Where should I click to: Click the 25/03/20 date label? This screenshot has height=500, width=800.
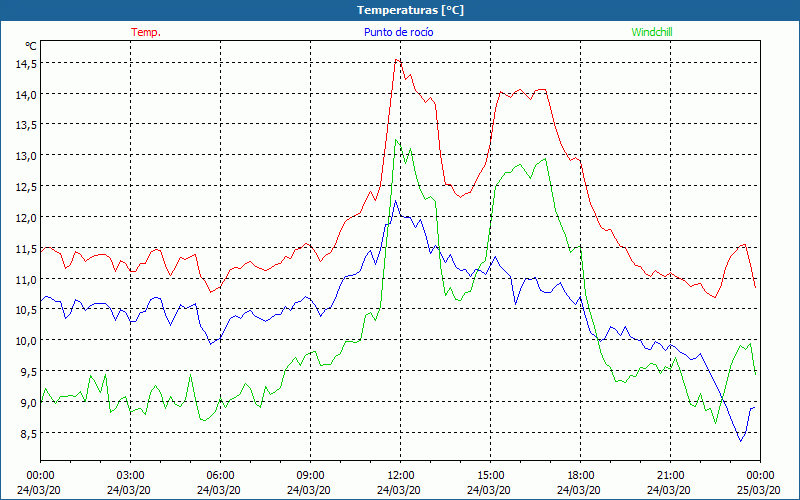point(759,490)
